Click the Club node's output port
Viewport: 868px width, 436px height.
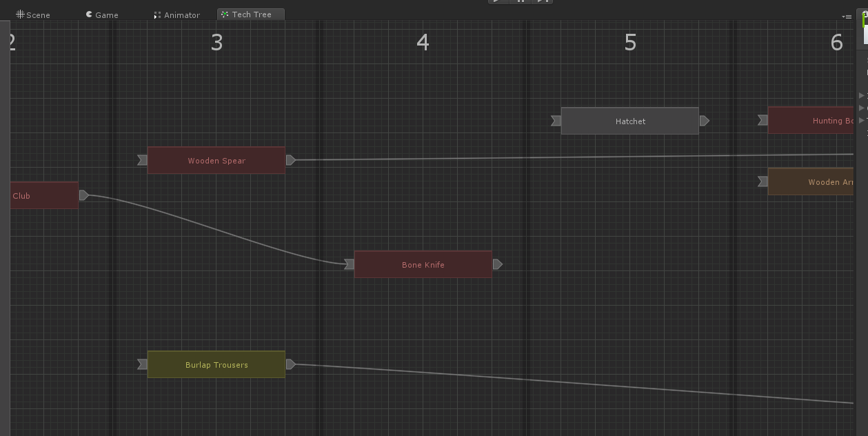pos(83,195)
